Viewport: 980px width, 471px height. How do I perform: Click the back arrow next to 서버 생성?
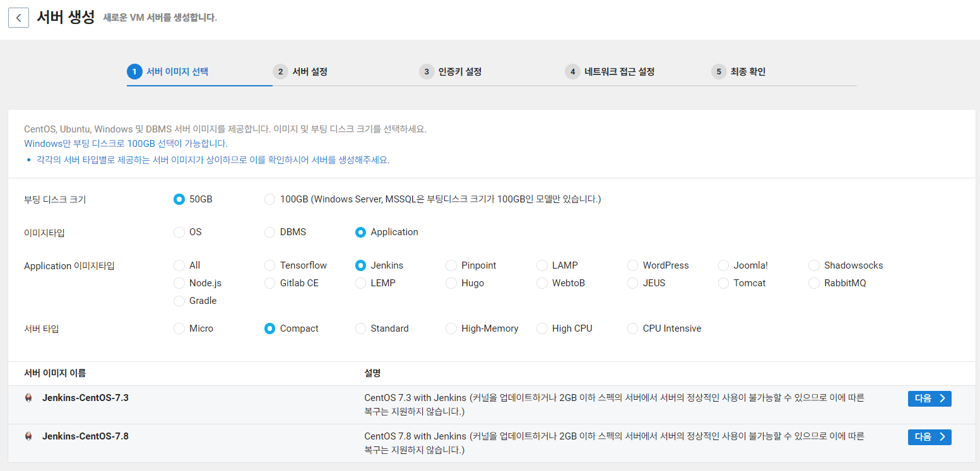18,18
